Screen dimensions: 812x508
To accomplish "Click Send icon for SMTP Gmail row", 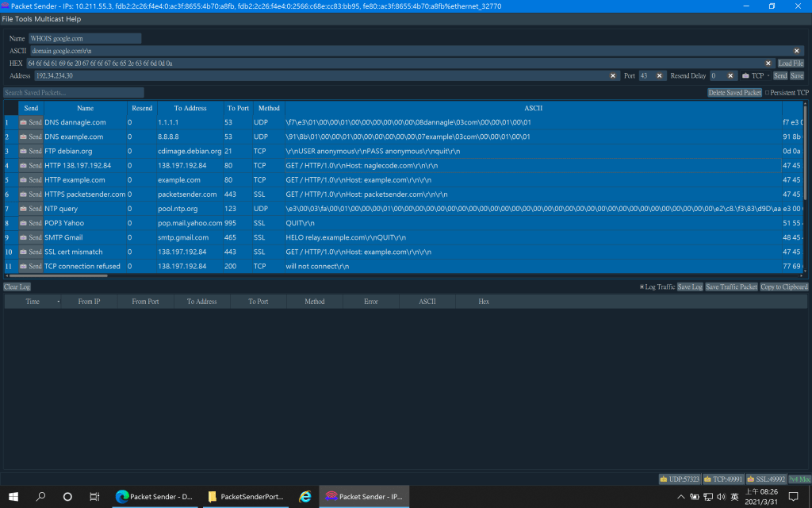I will (x=30, y=237).
